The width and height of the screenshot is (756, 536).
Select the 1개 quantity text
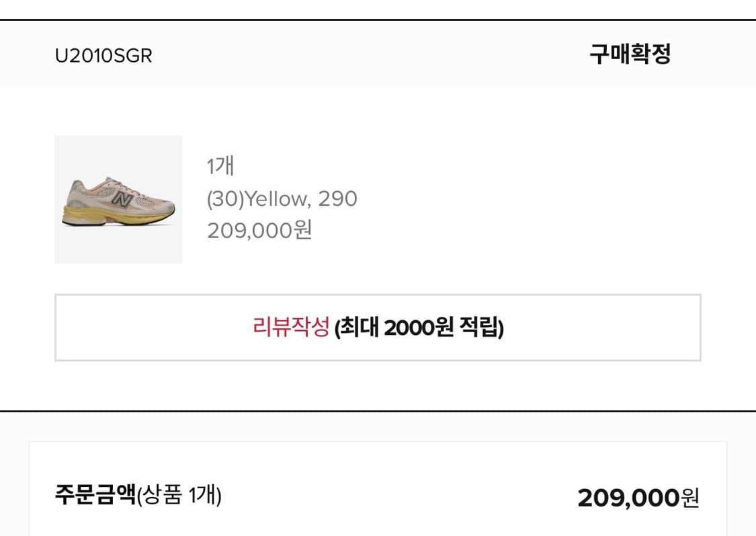tap(220, 166)
